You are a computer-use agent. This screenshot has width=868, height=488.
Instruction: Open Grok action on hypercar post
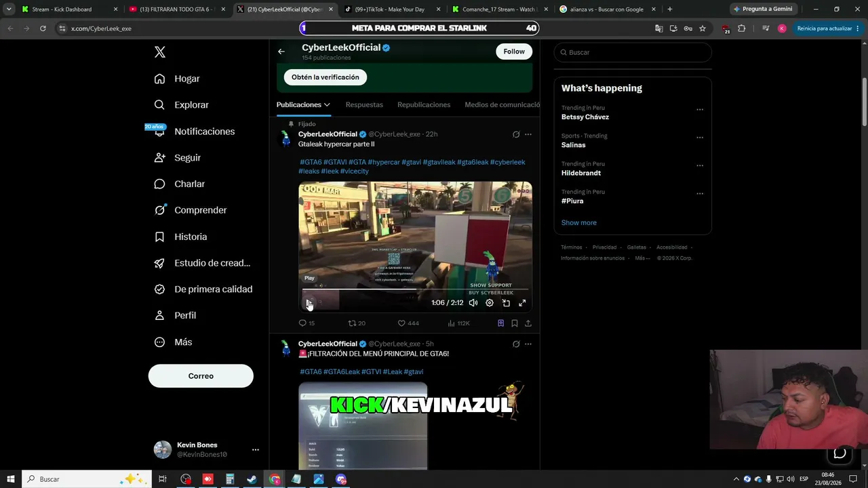click(516, 134)
